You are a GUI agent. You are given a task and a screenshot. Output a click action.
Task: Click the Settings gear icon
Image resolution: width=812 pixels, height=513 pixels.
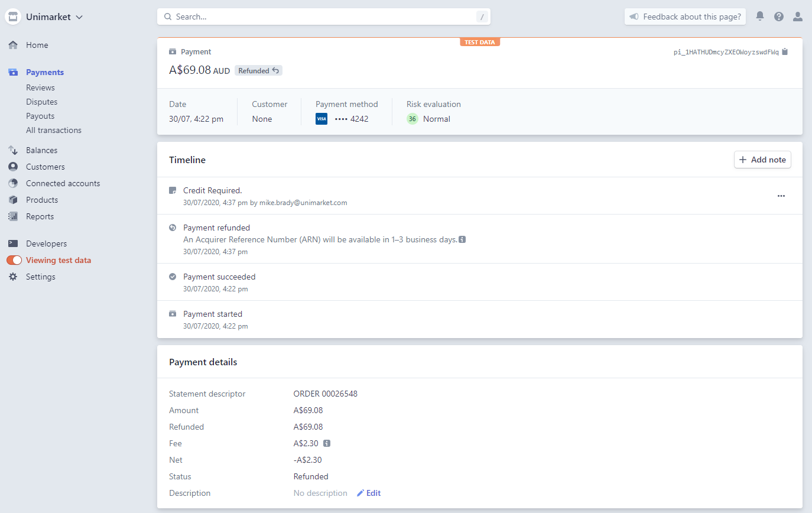coord(13,277)
